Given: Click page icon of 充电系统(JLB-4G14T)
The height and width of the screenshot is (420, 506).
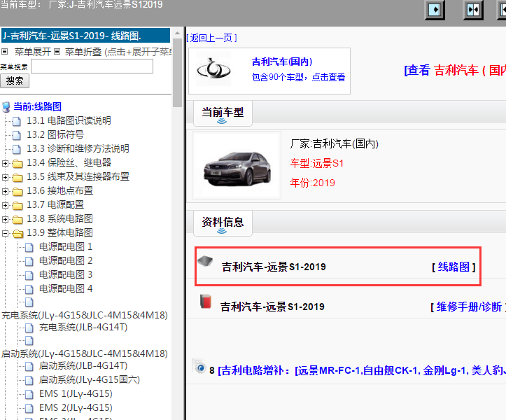Looking at the screenshot, I should 29,328.
